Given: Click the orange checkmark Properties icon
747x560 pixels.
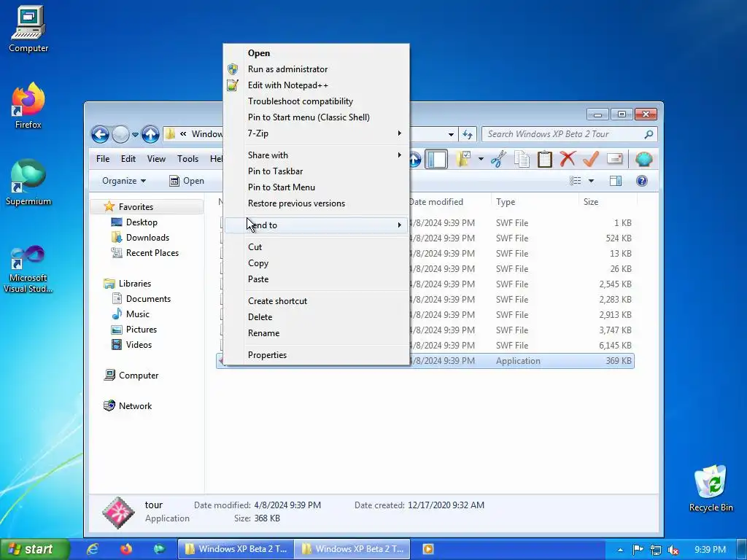Looking at the screenshot, I should 591,159.
